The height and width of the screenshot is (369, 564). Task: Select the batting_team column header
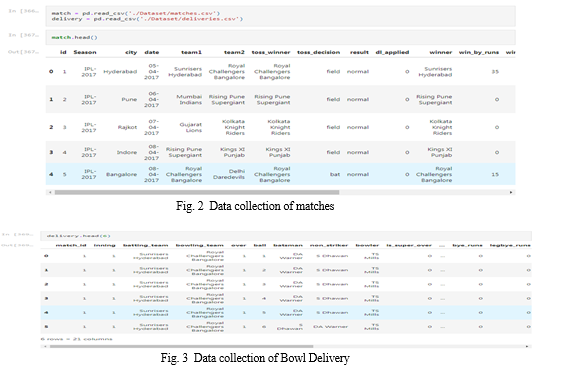[146, 245]
